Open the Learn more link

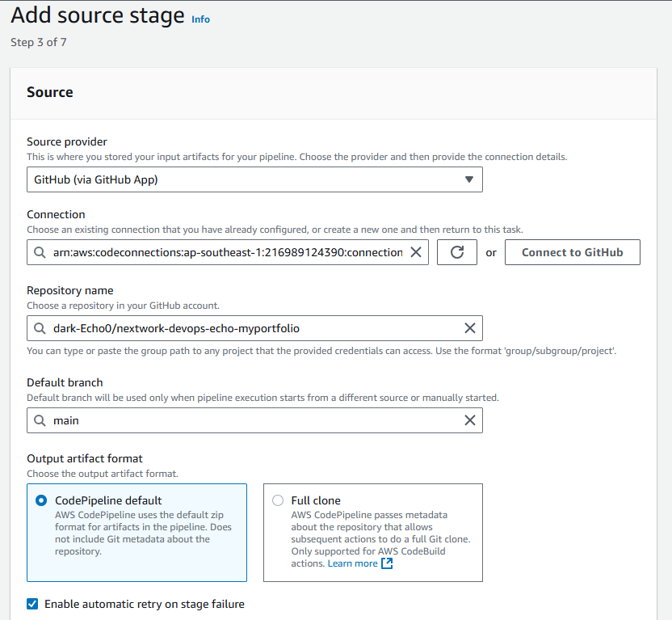352,563
